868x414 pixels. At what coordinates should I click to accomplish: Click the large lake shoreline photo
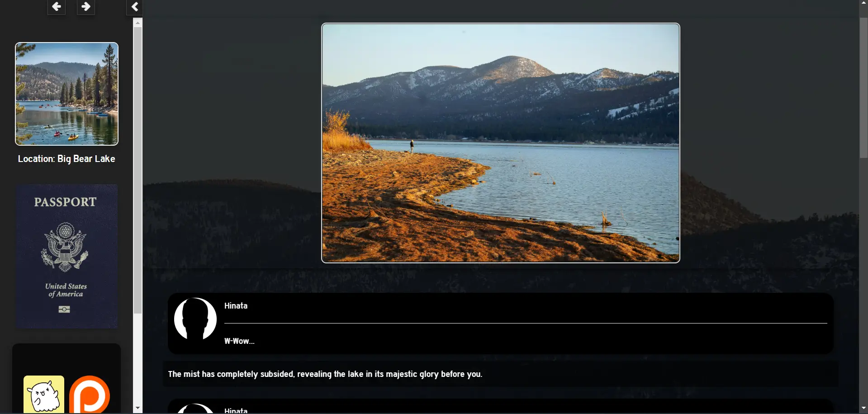501,143
